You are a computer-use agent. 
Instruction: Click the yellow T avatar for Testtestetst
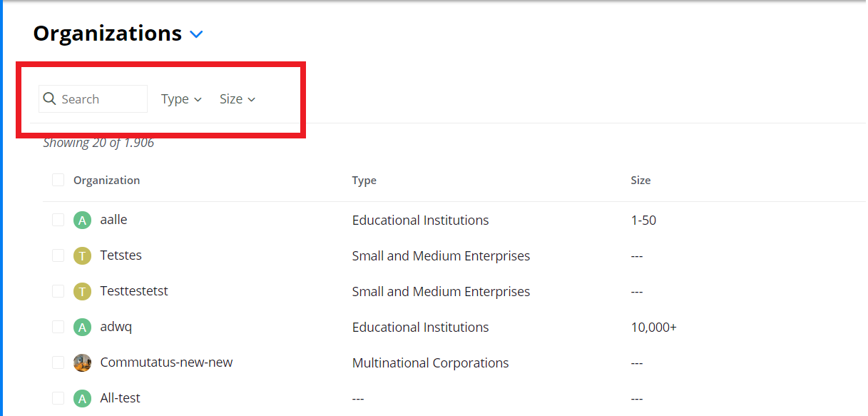[83, 292]
